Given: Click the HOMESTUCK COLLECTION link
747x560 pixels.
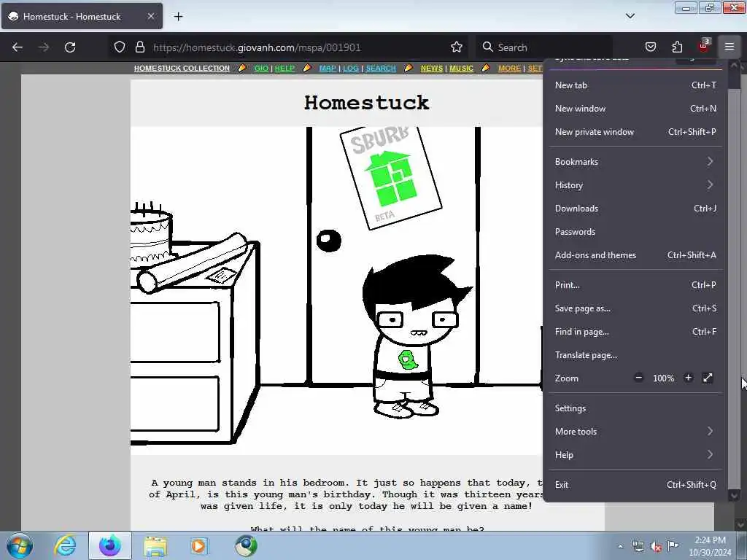Looking at the screenshot, I should pos(182,68).
